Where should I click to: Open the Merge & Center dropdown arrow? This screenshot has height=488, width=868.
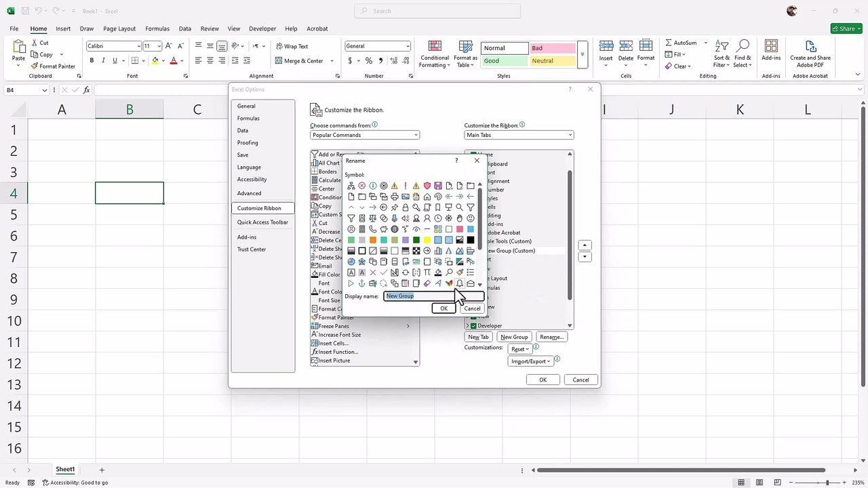pyautogui.click(x=332, y=61)
